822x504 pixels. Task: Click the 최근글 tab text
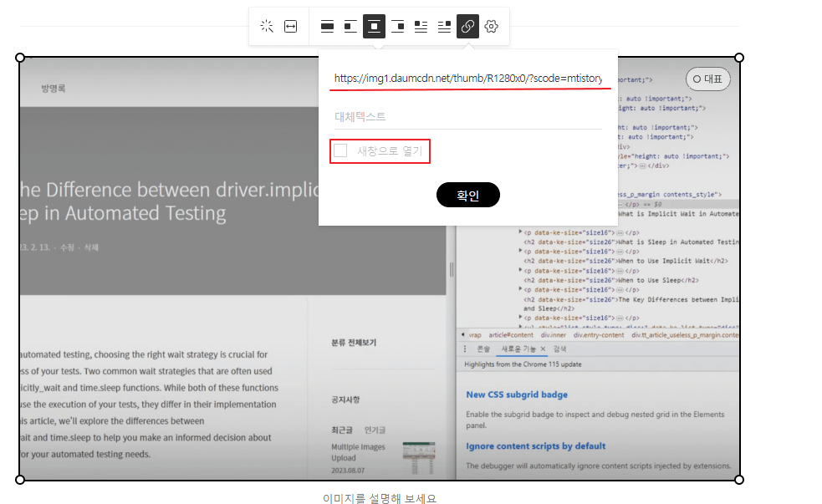342,430
